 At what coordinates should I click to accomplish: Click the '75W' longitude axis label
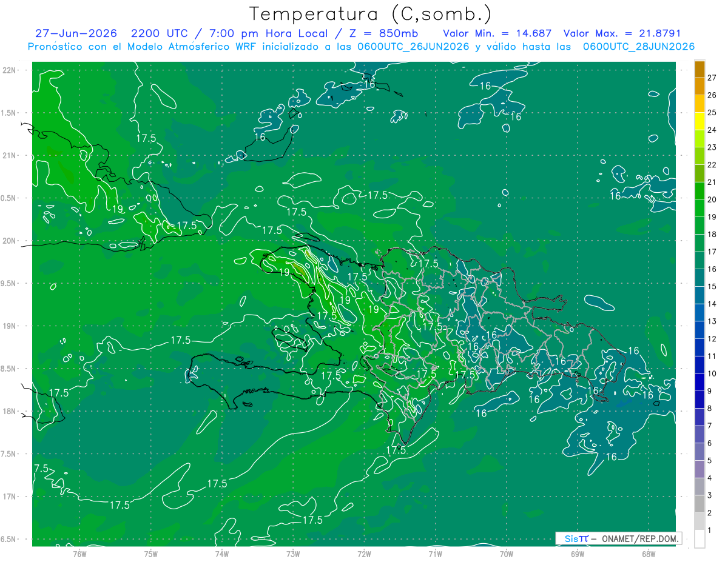pyautogui.click(x=151, y=554)
